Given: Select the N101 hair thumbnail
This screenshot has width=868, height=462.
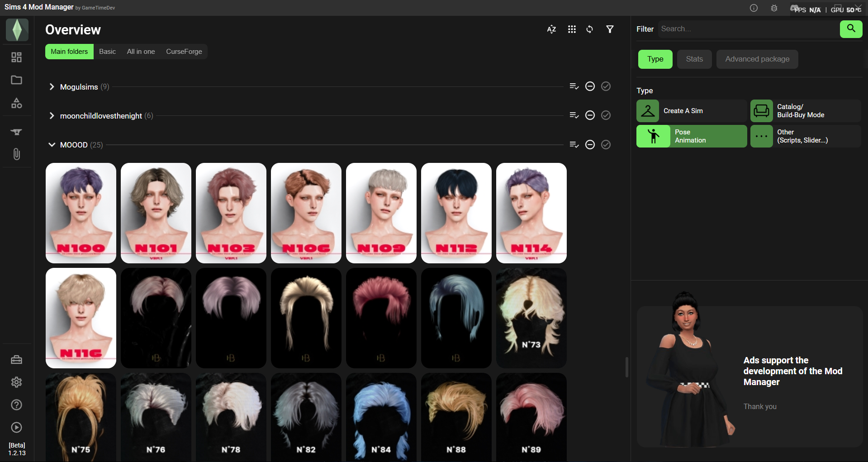Looking at the screenshot, I should [x=156, y=213].
